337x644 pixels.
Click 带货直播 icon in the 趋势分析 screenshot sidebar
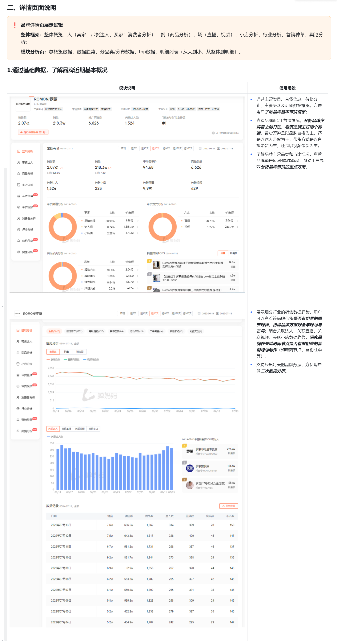(18, 375)
